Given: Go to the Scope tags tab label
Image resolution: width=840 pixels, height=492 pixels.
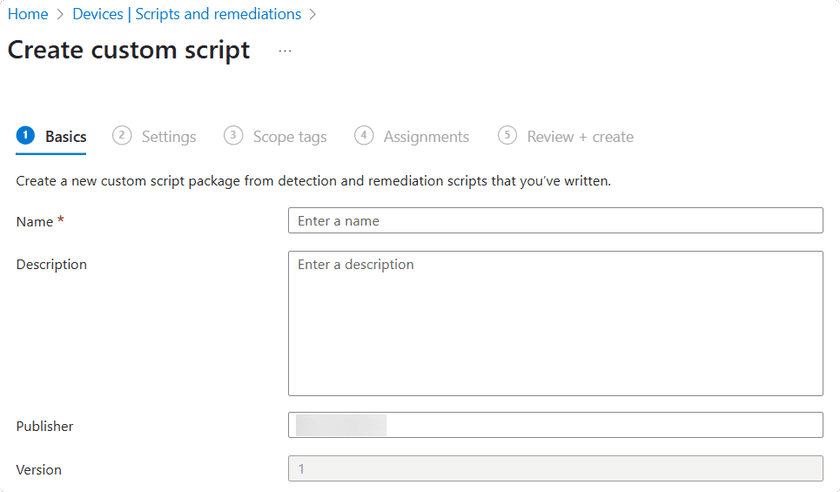Looking at the screenshot, I should [289, 137].
